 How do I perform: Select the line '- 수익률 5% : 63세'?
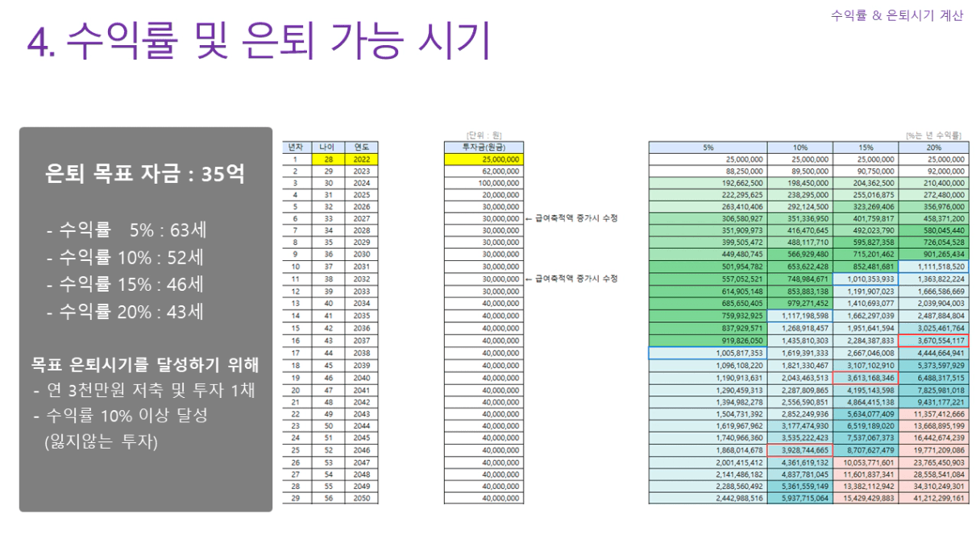tap(127, 230)
